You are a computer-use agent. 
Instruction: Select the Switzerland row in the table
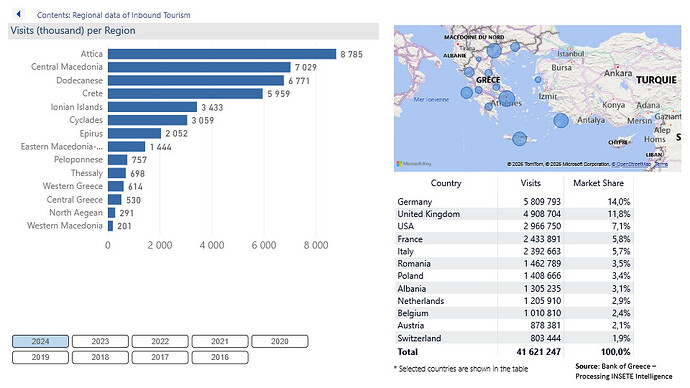(x=514, y=338)
